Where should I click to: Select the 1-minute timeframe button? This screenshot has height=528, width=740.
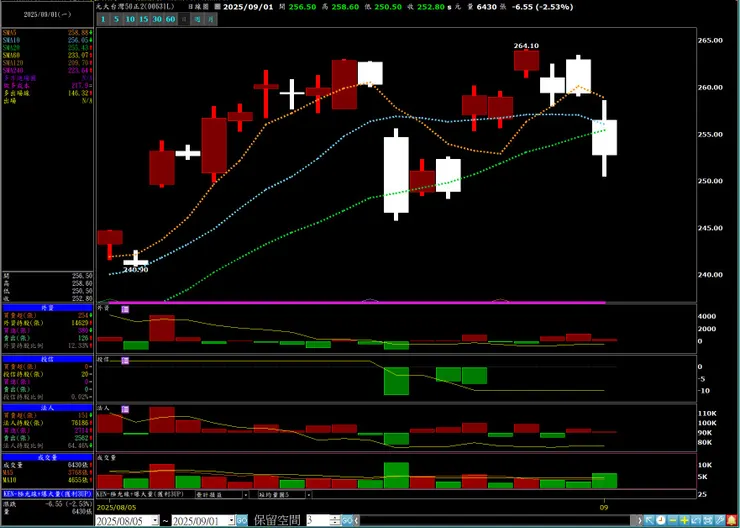tap(103, 19)
